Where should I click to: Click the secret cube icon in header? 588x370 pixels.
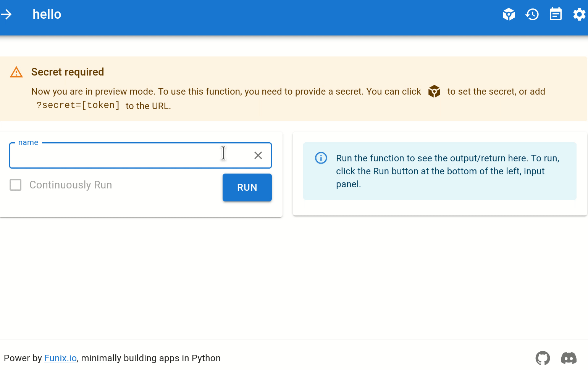click(509, 14)
